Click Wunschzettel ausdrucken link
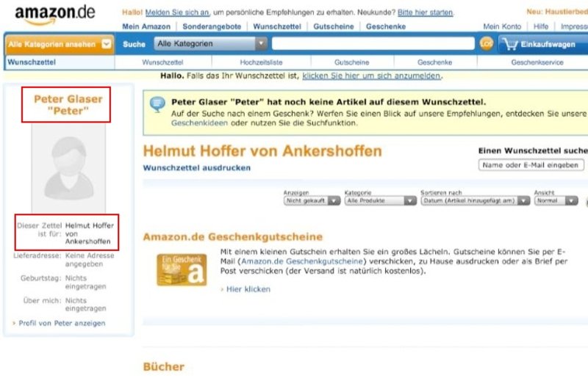The height and width of the screenshot is (392, 588). 197,167
